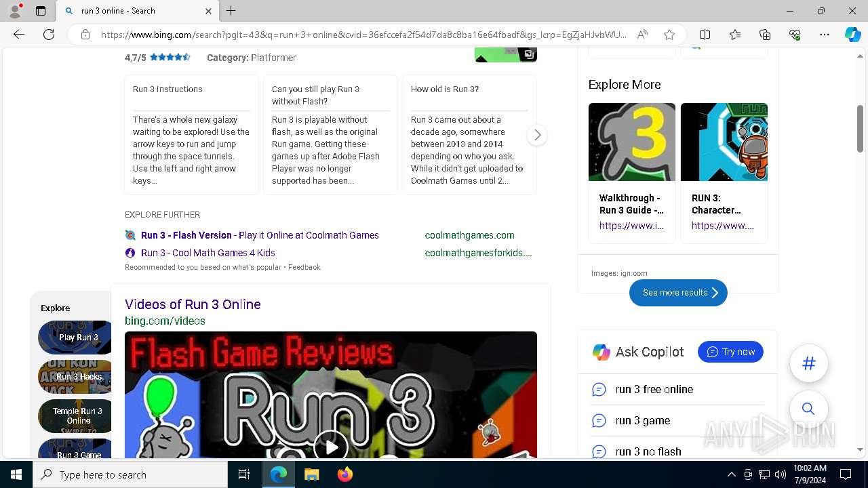Ask Copilot 'run 3 no flash'
This screenshot has width=868, height=488.
(x=648, y=451)
